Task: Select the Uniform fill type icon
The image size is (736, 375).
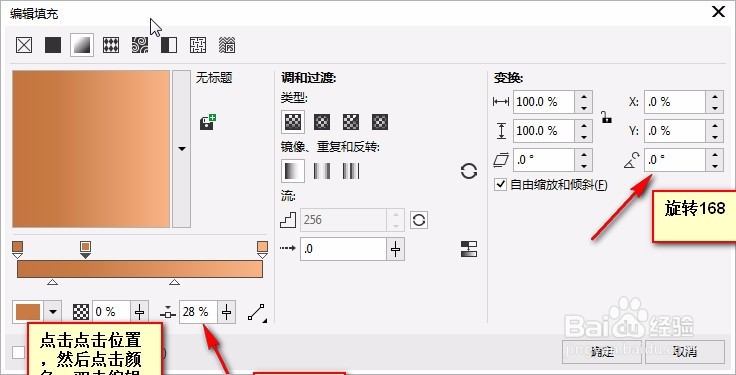Action: [53, 45]
